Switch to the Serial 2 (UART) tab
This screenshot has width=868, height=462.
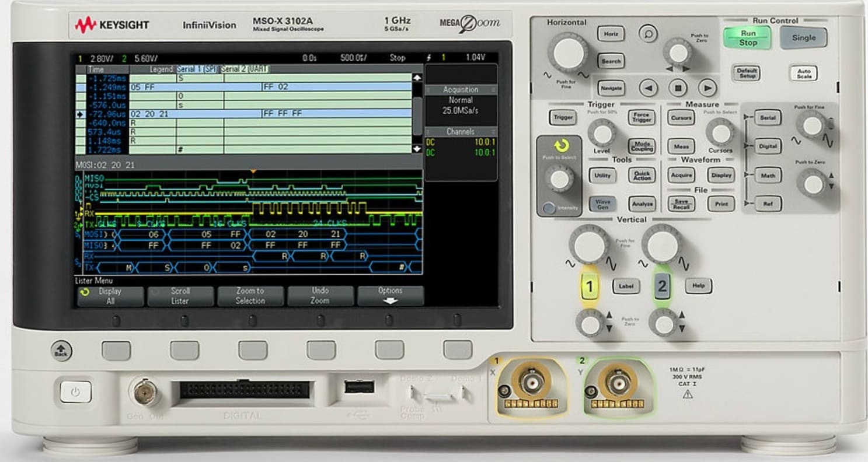click(246, 69)
